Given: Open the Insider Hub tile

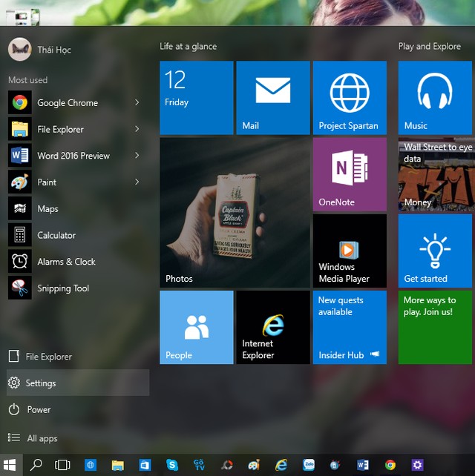Looking at the screenshot, I should [x=350, y=327].
